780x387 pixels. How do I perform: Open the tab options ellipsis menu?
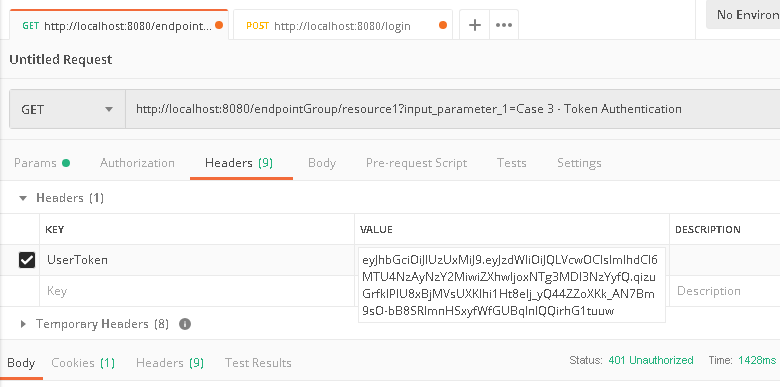point(504,25)
